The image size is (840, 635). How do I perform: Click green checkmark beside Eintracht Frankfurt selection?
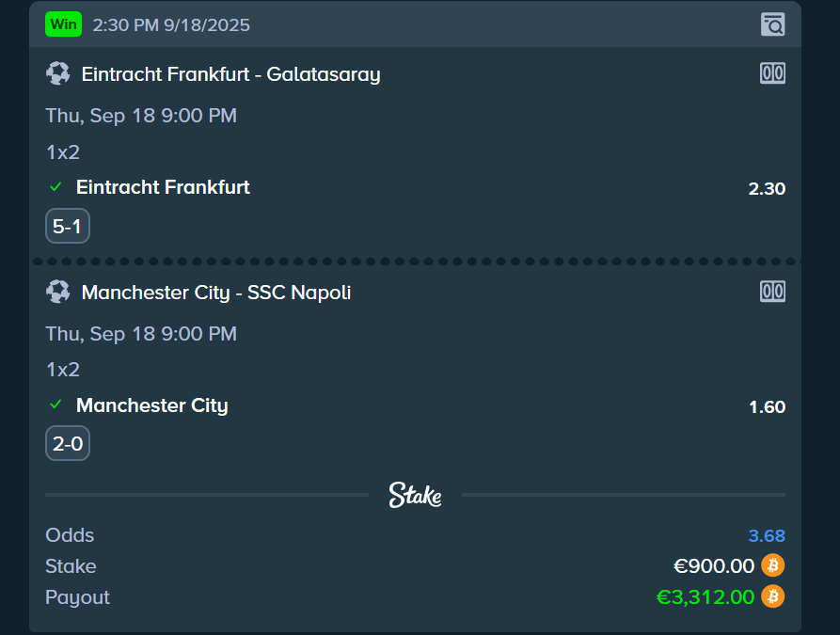(55, 187)
